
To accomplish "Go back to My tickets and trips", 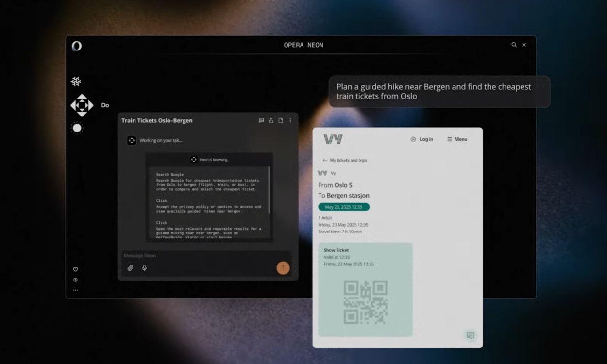I will (345, 160).
